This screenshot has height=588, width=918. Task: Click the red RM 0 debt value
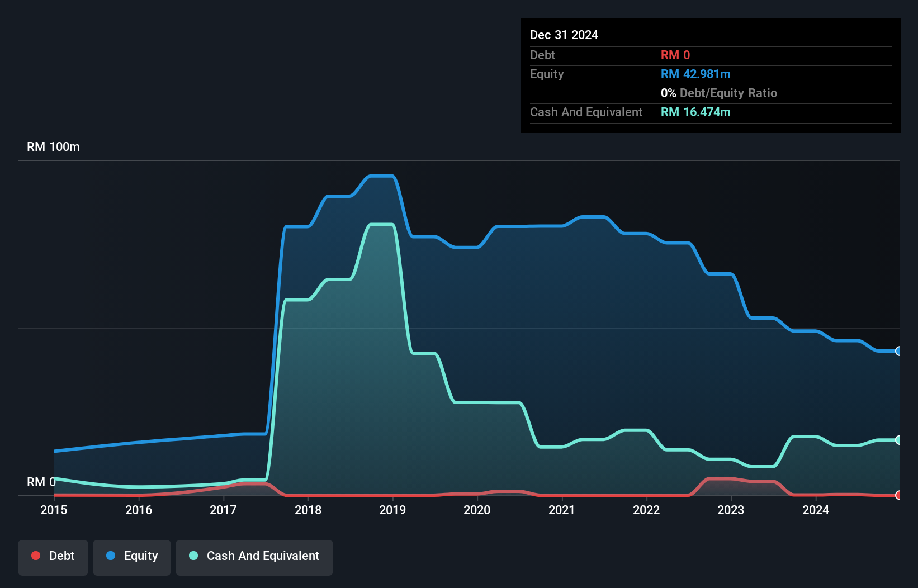click(675, 55)
